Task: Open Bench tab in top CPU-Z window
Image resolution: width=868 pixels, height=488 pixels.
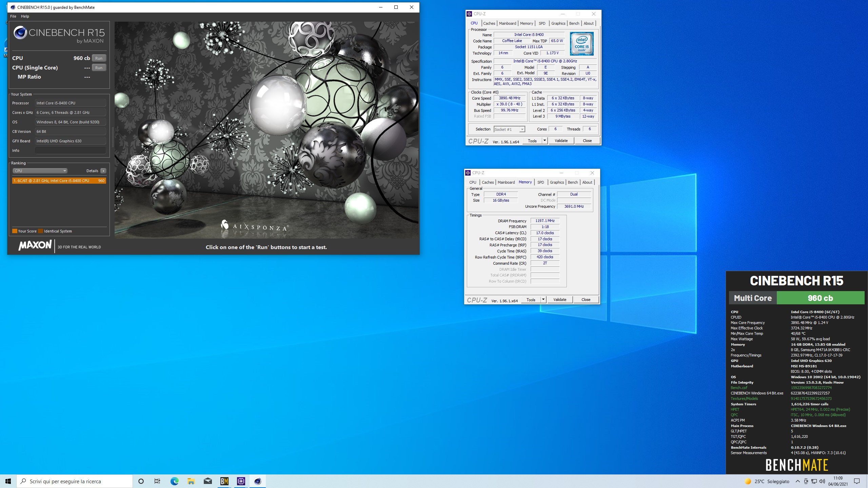Action: click(574, 23)
